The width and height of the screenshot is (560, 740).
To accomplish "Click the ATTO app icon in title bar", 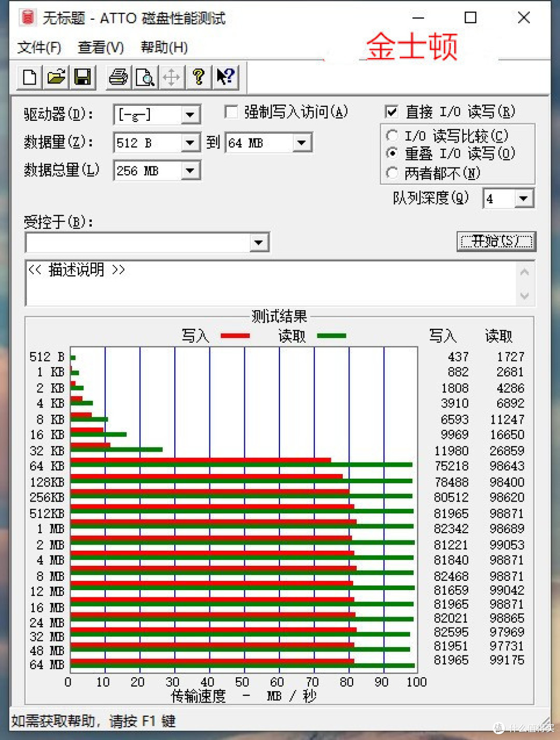I will 27,18.
